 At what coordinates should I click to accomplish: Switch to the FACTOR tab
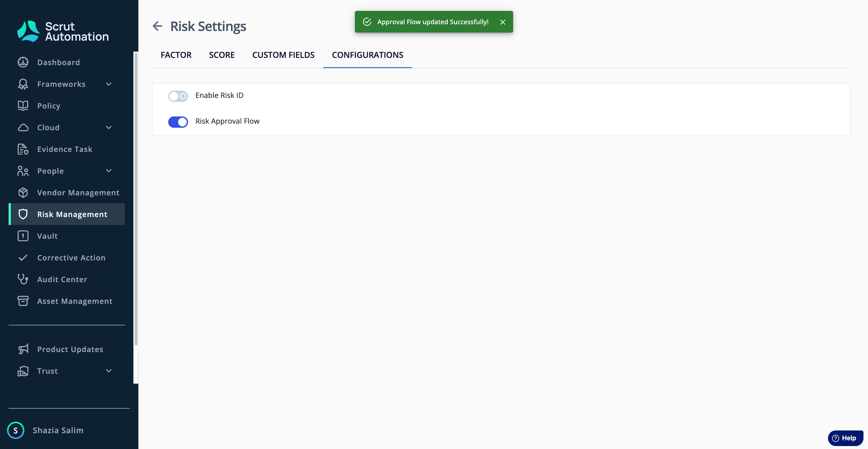coord(176,55)
